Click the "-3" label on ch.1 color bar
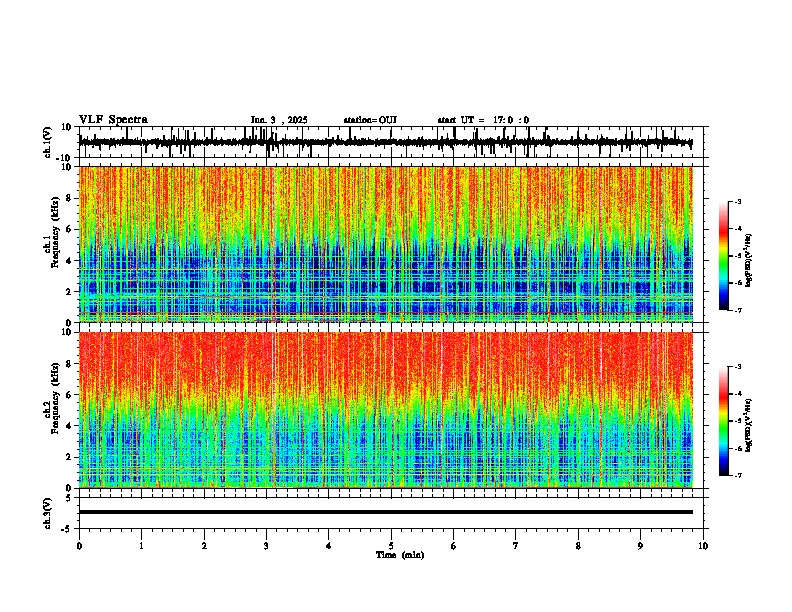This screenshot has height=612, width=792. (x=738, y=202)
